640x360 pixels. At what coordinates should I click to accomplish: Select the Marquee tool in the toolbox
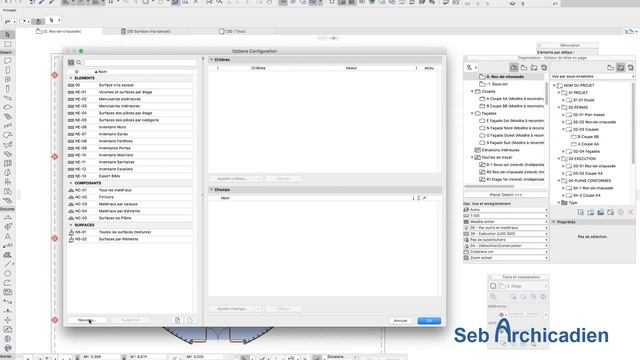(x=7, y=44)
